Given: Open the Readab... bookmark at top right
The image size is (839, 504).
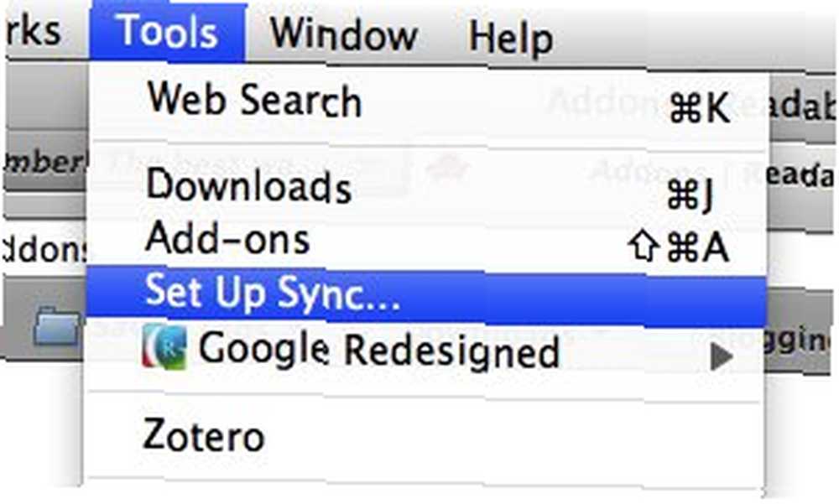Looking at the screenshot, I should [x=800, y=105].
